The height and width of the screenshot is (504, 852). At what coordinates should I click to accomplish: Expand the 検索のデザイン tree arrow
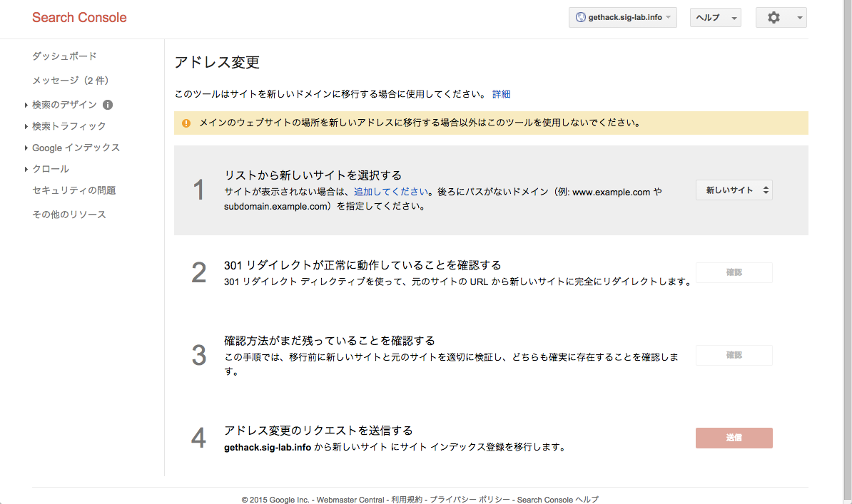pyautogui.click(x=26, y=105)
